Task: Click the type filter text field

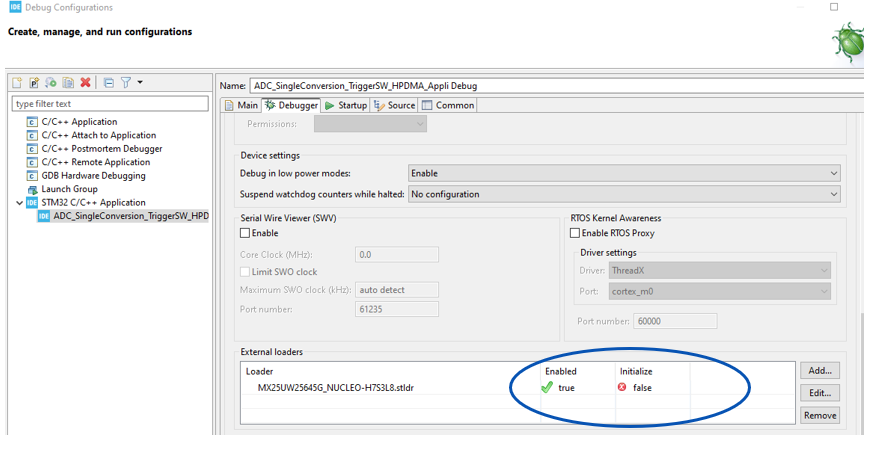Action: (110, 104)
